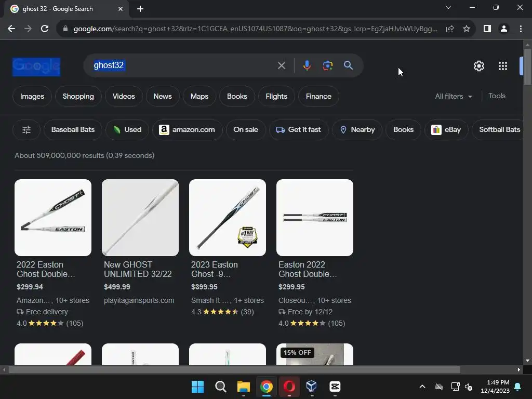Open VirtualBox from taskbar
This screenshot has width=532, height=399.
click(x=312, y=387)
